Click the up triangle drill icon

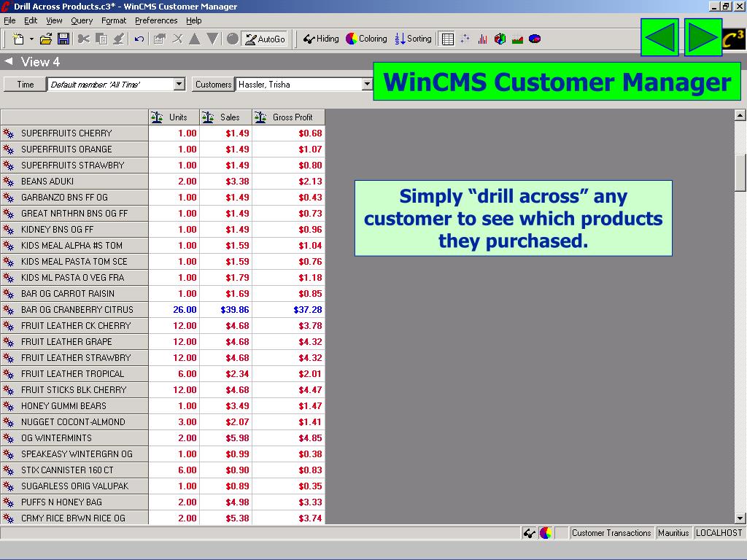pos(194,39)
